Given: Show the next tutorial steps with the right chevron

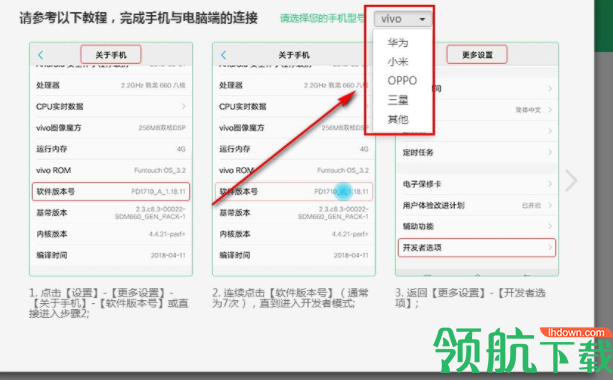Looking at the screenshot, I should [x=571, y=181].
